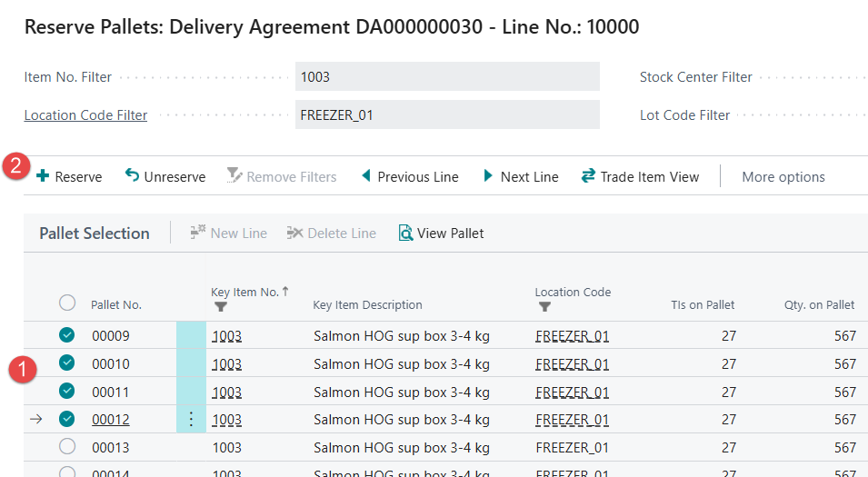Image resolution: width=868 pixels, height=477 pixels.
Task: Open the Pallet Selection section menu
Action: [95, 234]
